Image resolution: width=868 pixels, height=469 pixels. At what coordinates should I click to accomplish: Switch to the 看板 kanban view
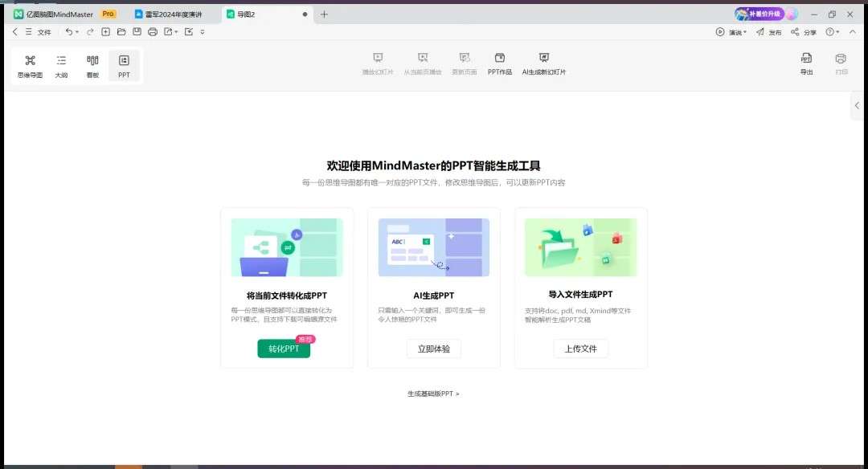[92, 65]
